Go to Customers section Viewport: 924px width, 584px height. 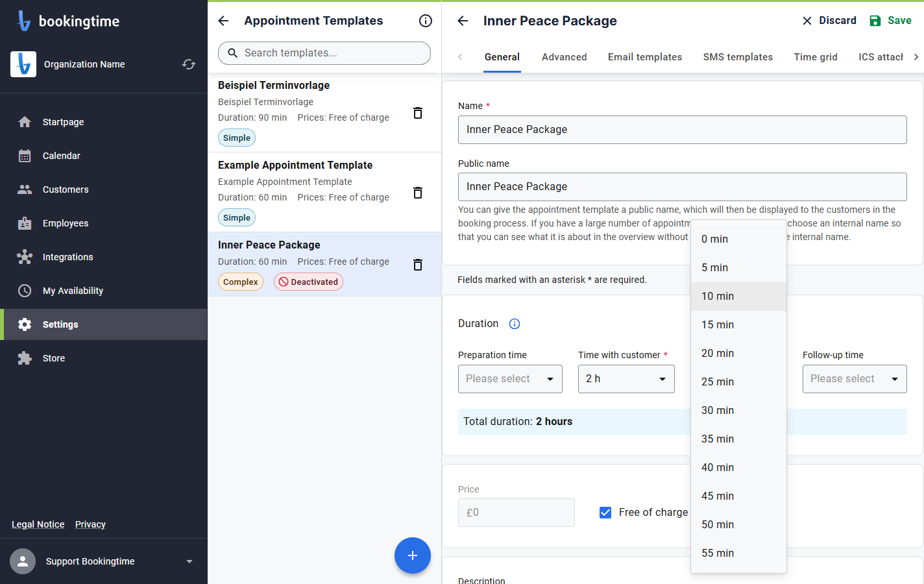pyautogui.click(x=104, y=189)
